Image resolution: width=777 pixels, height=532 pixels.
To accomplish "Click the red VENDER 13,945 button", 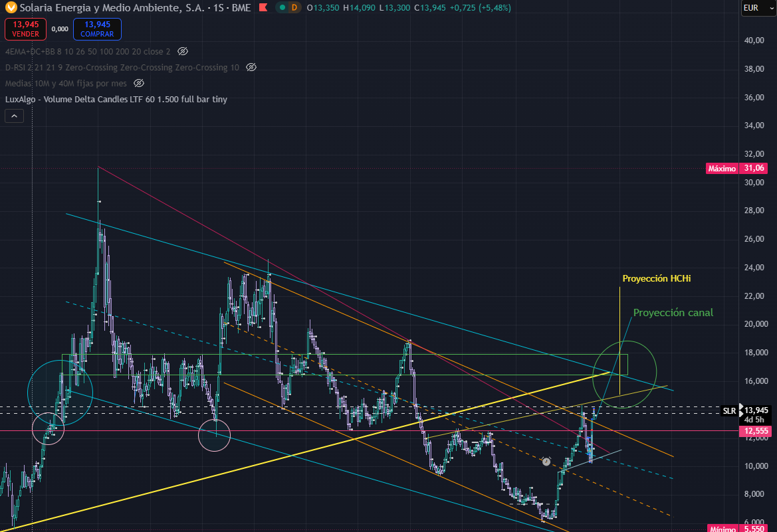I will pos(25,29).
